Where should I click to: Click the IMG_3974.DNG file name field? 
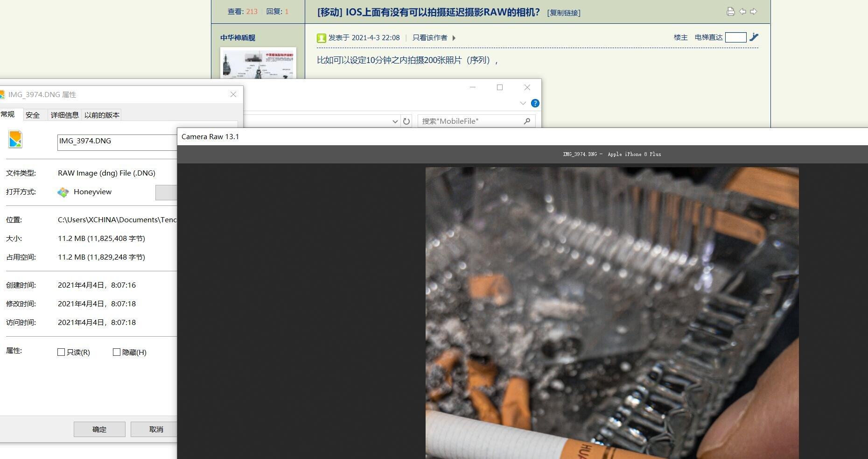click(x=117, y=142)
